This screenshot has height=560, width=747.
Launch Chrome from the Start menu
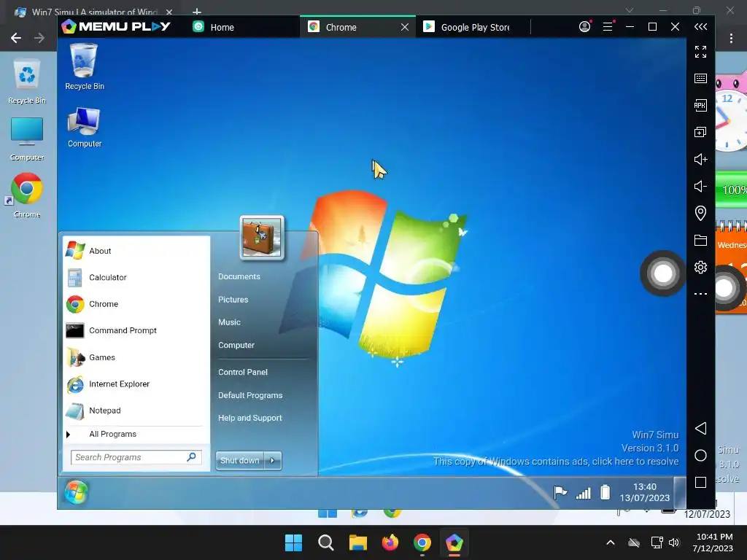pyautogui.click(x=136, y=304)
